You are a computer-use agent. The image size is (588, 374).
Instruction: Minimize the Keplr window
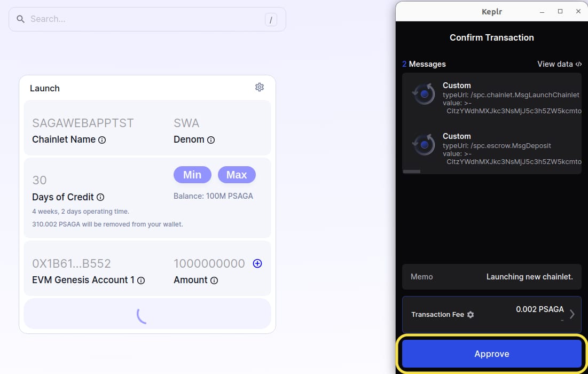(542, 12)
